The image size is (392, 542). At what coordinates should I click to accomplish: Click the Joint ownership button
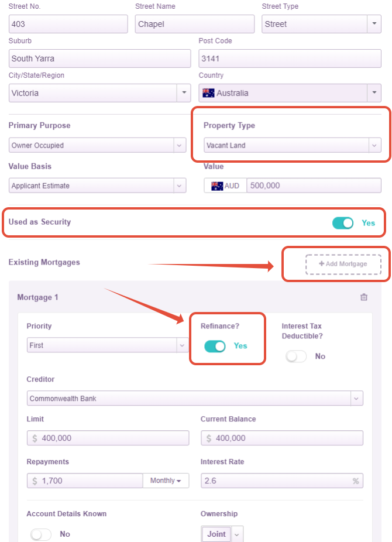click(216, 534)
